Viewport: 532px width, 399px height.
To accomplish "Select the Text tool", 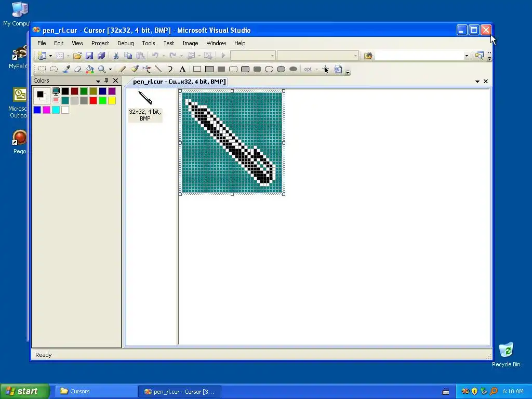I will click(182, 69).
